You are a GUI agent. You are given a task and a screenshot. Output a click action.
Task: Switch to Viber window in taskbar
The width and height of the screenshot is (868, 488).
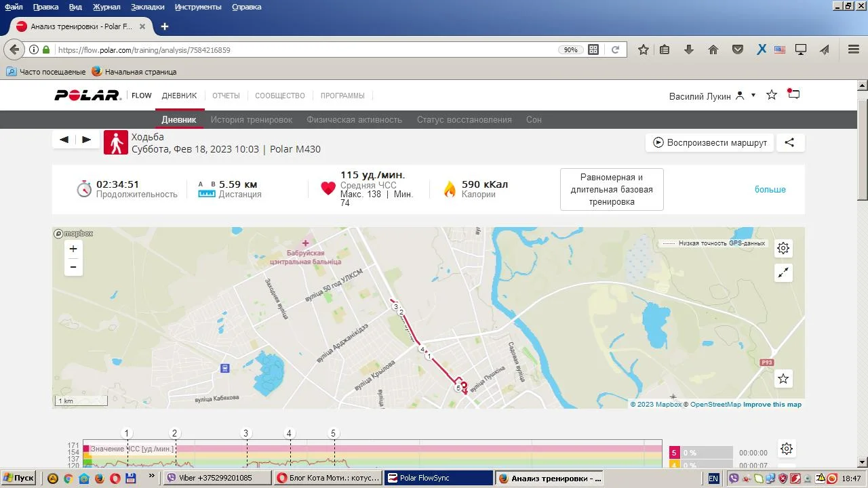click(x=218, y=478)
